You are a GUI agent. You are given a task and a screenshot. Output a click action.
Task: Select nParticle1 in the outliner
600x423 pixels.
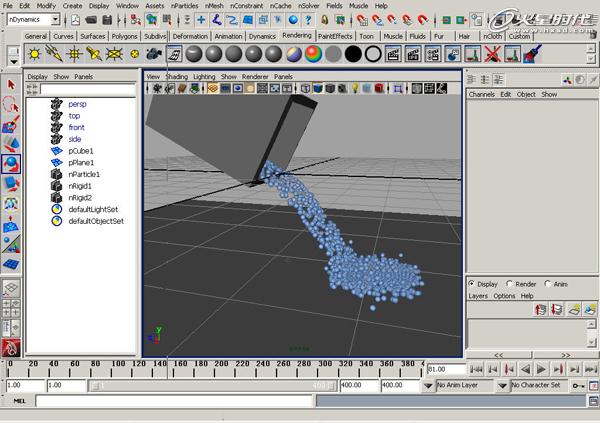[x=84, y=174]
